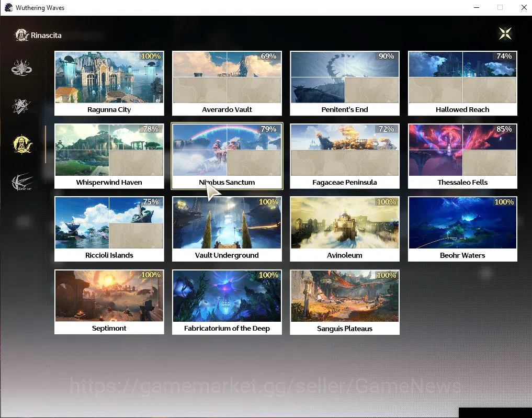This screenshot has height=418, width=532.
Task: Open the Hallowed Reach card
Action: tap(462, 83)
